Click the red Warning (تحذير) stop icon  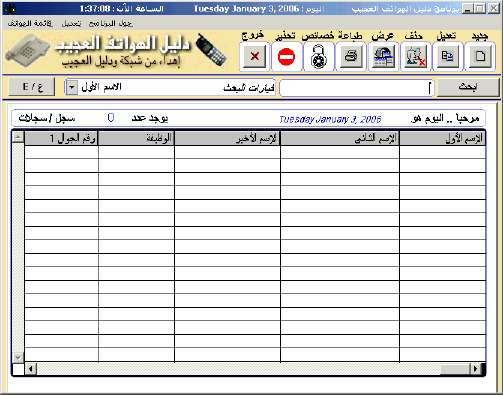pos(286,56)
